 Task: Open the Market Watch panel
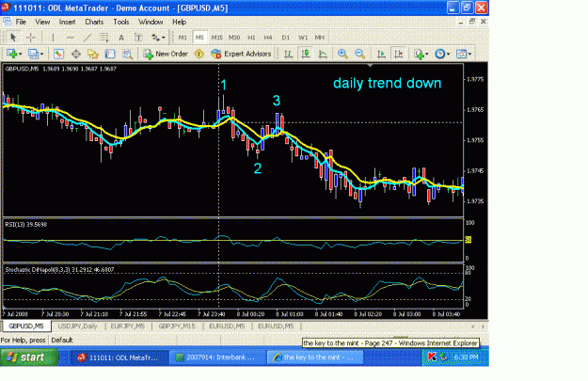(x=58, y=54)
